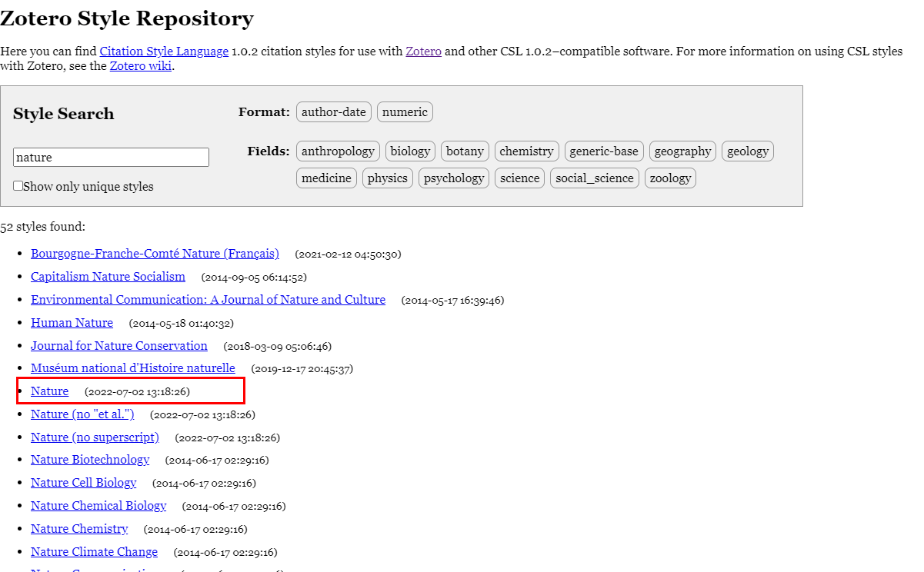Open the Nature (no superscript) style
The width and height of the screenshot is (924, 572).
[95, 437]
